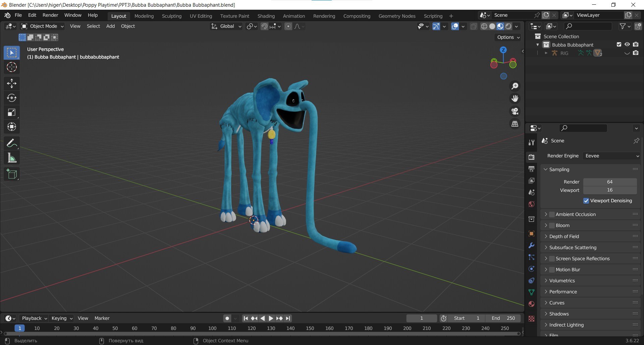The height and width of the screenshot is (345, 644).
Task: Open viewport Options dropdown
Action: coord(508,37)
